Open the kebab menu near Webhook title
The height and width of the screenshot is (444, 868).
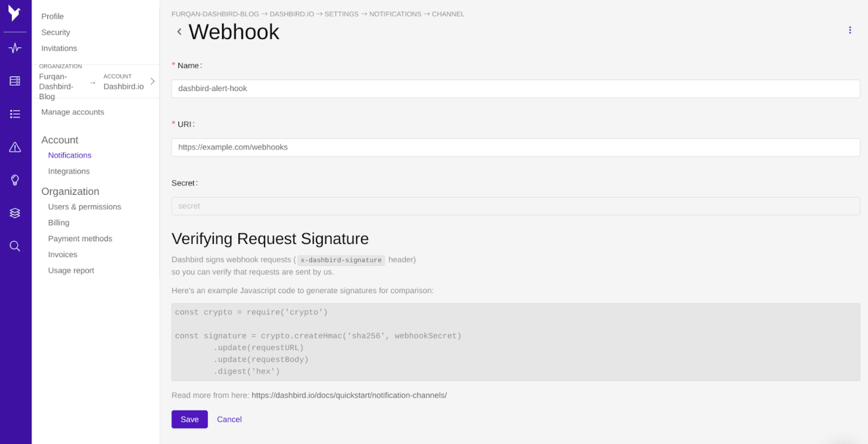[850, 30]
